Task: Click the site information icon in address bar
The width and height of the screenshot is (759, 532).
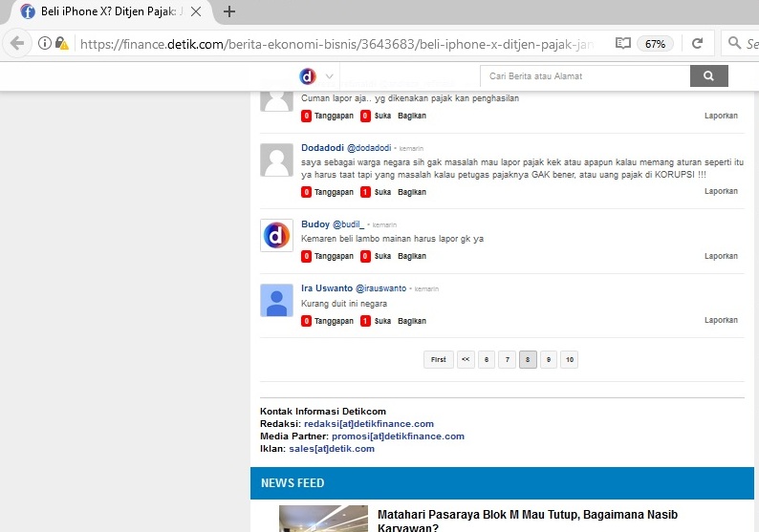Action: pos(45,44)
